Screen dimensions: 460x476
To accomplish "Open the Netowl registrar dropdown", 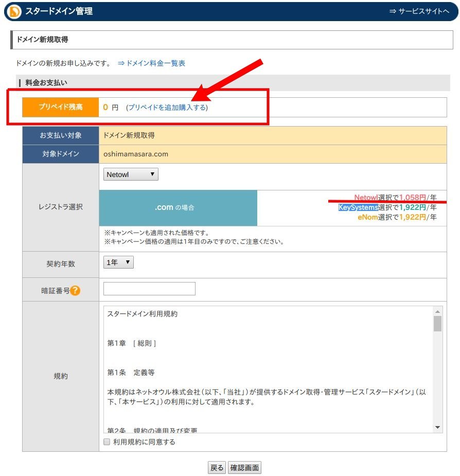I will [131, 174].
